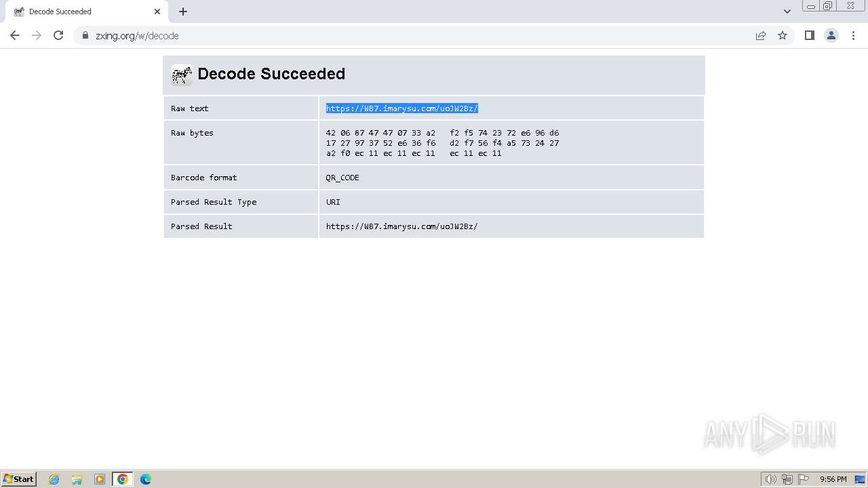Share this page icon in address bar
Screen dimensions: 868x488
pyautogui.click(x=761, y=35)
